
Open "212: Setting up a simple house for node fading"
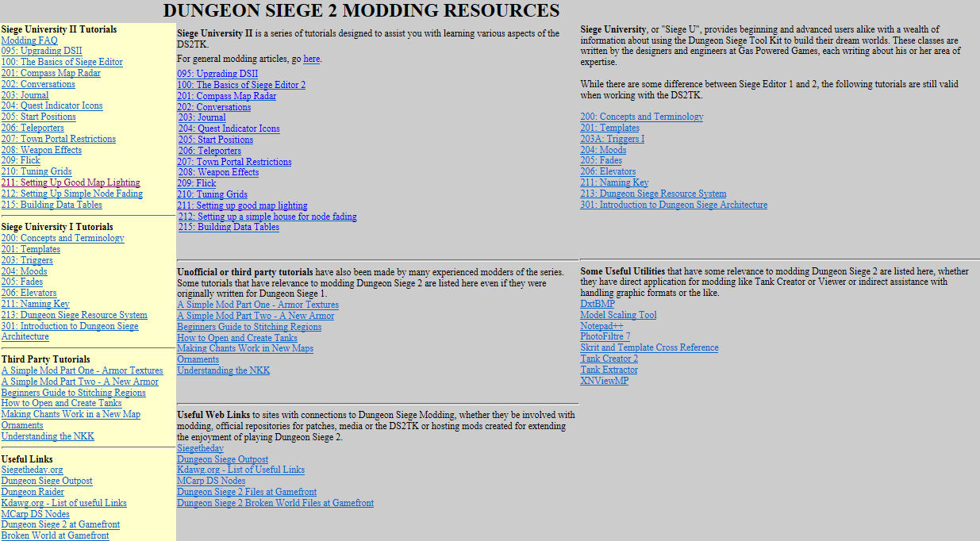267,217
